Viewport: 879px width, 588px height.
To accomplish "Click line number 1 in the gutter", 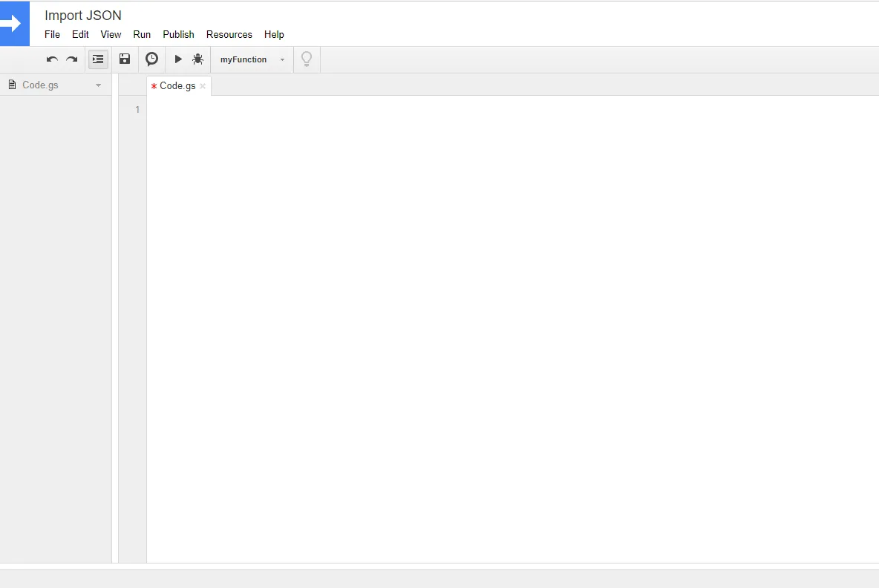I will pyautogui.click(x=137, y=109).
